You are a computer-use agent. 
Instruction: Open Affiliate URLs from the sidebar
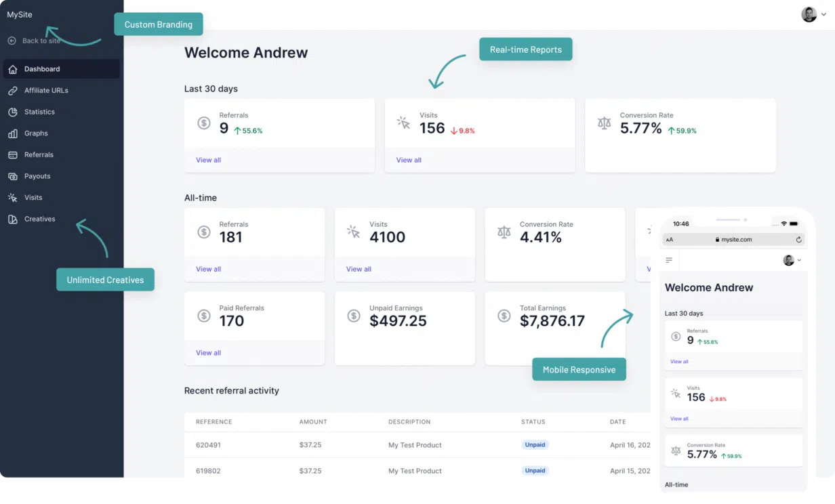coord(46,90)
